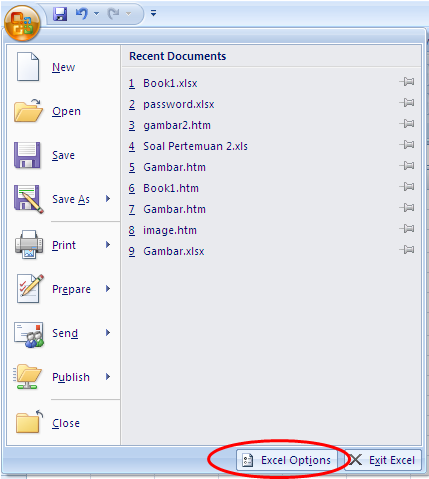
Task: Pin Book1.xlsx to recent list
Action: click(407, 82)
